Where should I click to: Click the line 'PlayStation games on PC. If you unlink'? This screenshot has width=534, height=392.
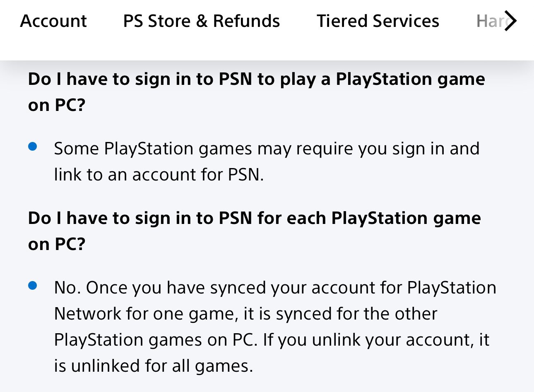pos(272,340)
